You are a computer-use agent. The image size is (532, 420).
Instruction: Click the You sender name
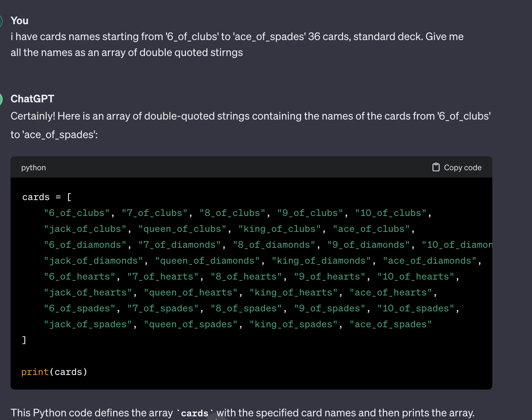(x=20, y=21)
